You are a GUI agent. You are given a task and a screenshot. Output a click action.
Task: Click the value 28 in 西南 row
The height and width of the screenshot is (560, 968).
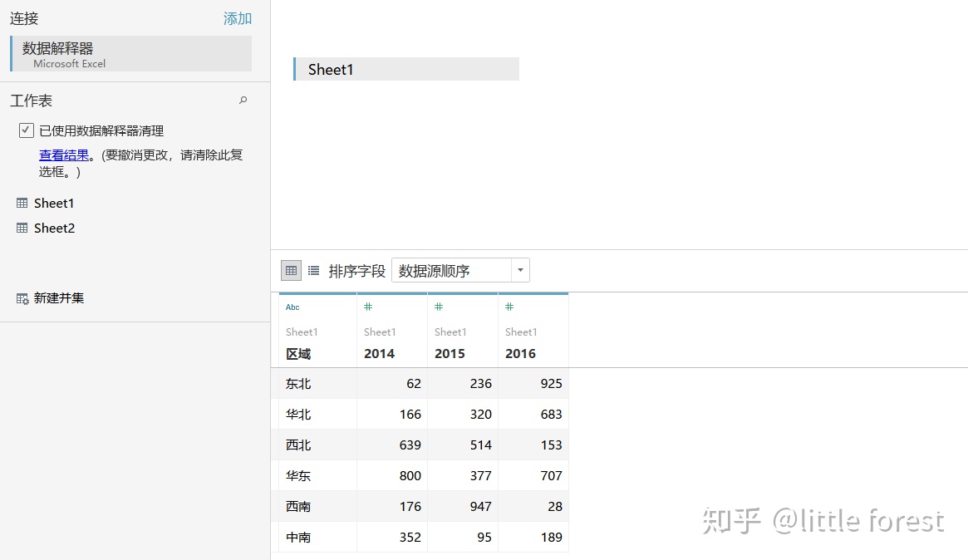point(555,507)
